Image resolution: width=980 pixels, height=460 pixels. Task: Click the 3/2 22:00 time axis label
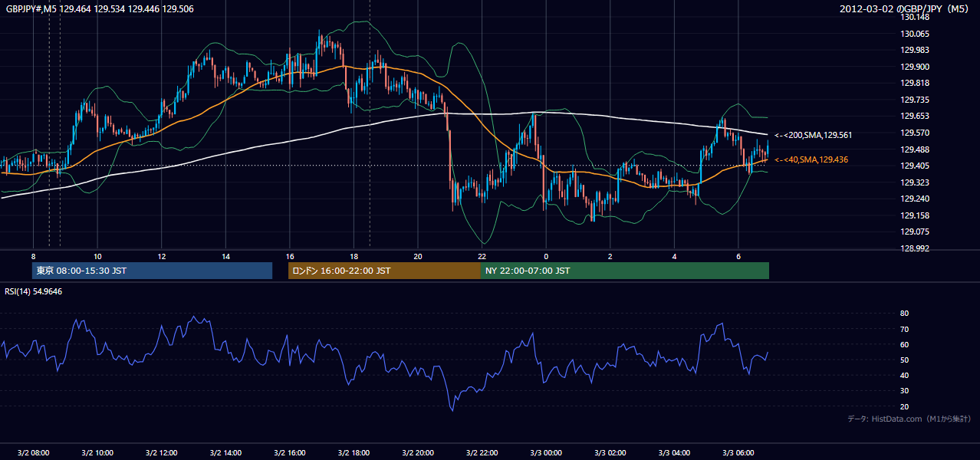point(482,453)
